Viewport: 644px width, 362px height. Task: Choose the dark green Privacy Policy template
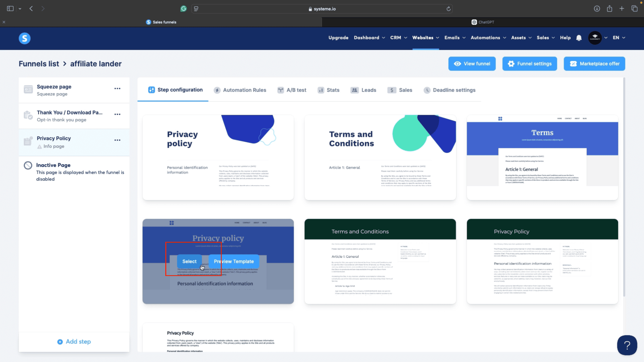tap(542, 261)
